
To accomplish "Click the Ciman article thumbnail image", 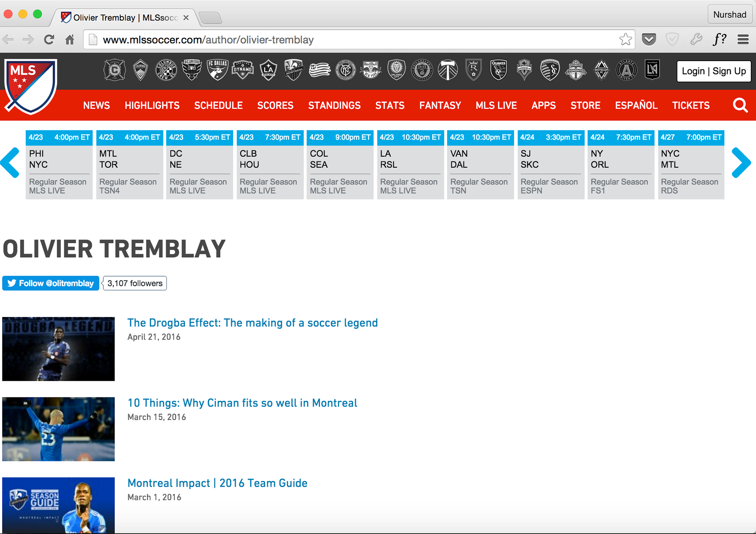I will tap(58, 429).
